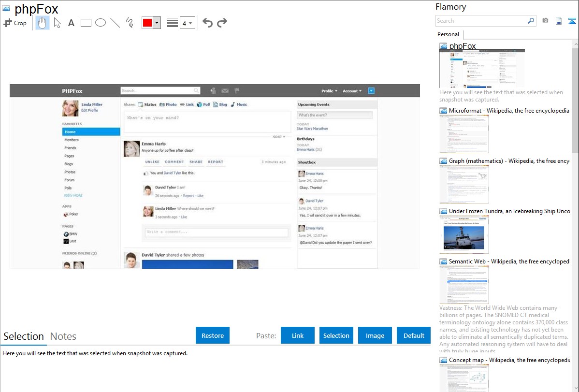Select Home in PHPFox favorites menu
579x392 pixels.
[x=91, y=132]
